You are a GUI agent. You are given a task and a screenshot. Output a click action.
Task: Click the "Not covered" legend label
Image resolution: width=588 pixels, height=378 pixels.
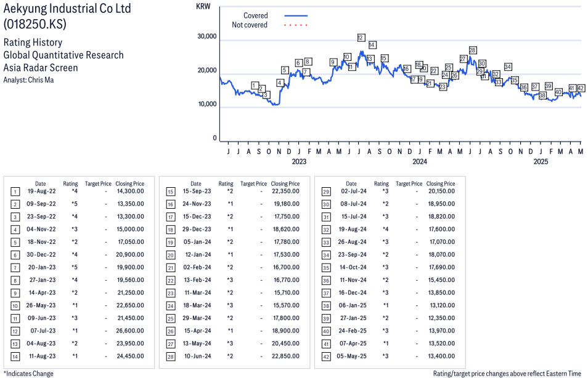pos(250,25)
